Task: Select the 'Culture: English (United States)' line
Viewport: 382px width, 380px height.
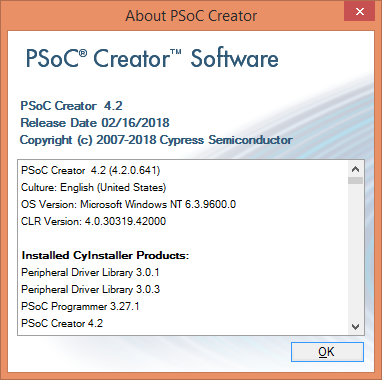Action: coord(93,187)
